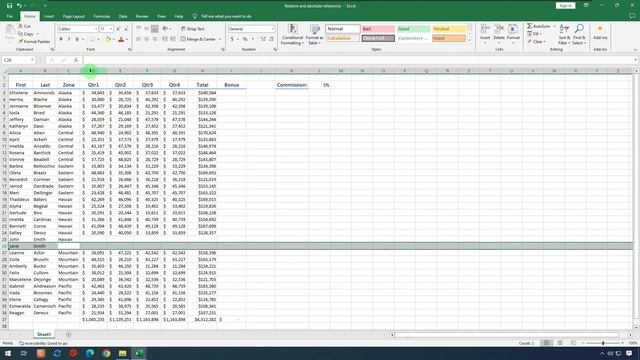
Task: Switch to the Insert tab
Action: click(49, 16)
